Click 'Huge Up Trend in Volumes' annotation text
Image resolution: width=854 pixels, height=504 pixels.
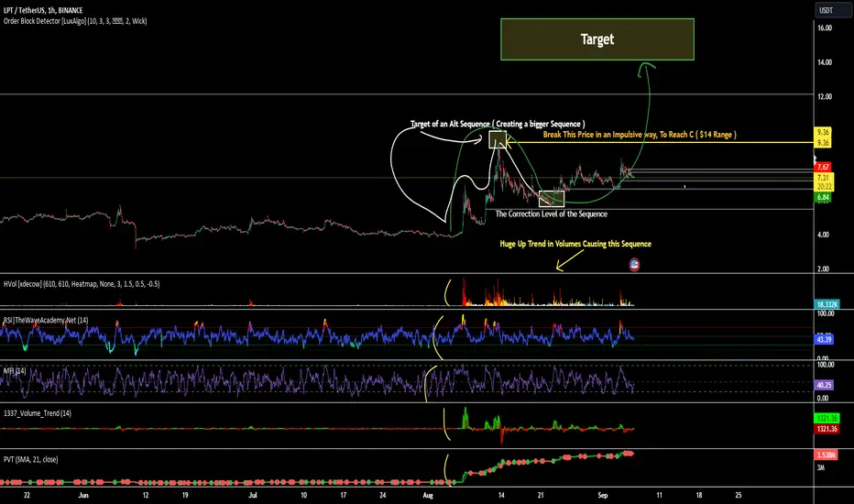pos(575,244)
